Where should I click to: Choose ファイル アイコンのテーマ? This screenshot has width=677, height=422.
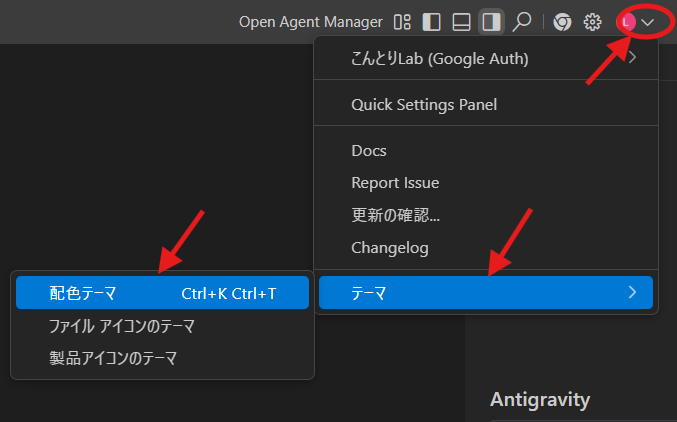(122, 325)
